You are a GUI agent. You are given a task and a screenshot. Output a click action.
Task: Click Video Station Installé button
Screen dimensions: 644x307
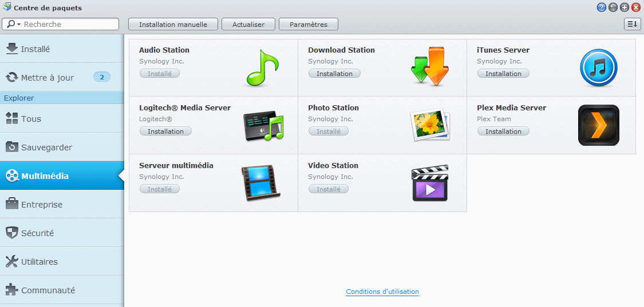[x=329, y=189]
